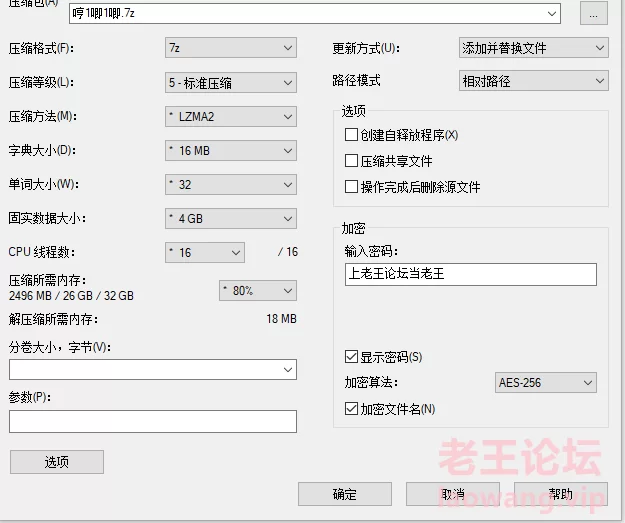Open the memory usage 80% dropdown
Viewport: 625px width, 523px height.
point(258,291)
